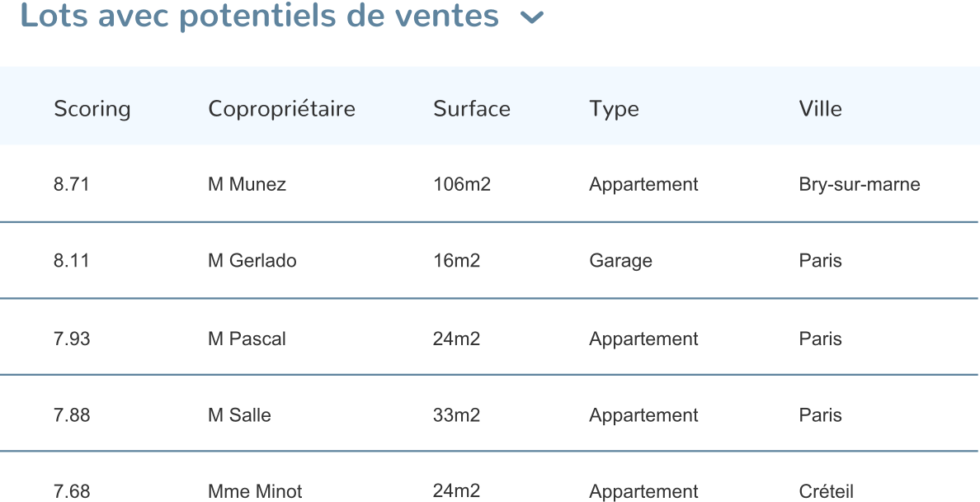Select the Mme Minot row

tap(255, 491)
